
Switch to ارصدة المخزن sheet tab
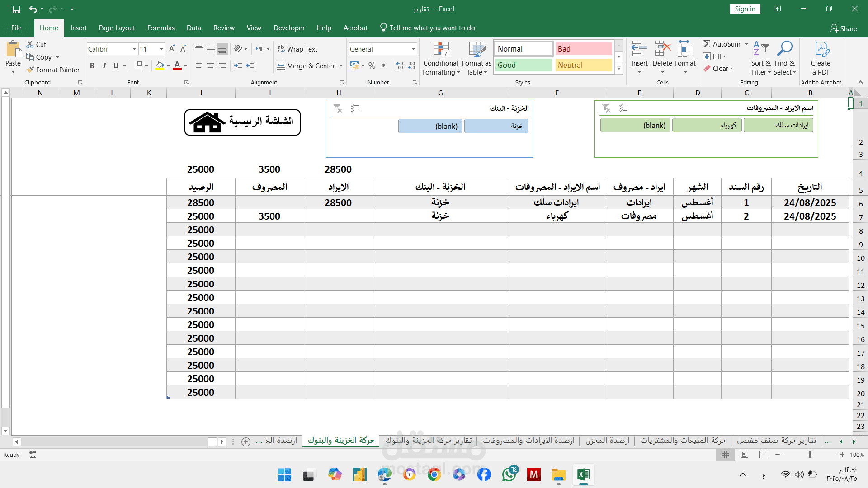607,441
